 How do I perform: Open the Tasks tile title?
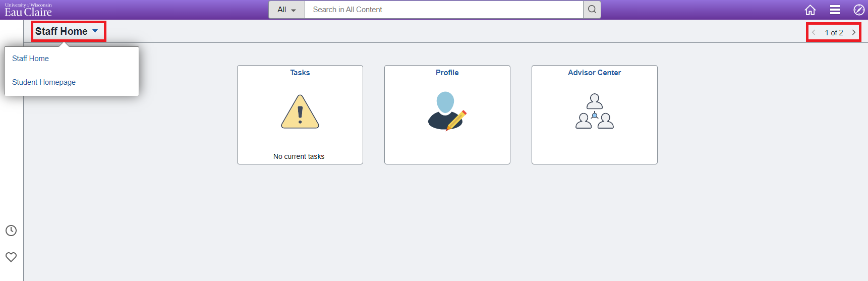click(x=300, y=73)
